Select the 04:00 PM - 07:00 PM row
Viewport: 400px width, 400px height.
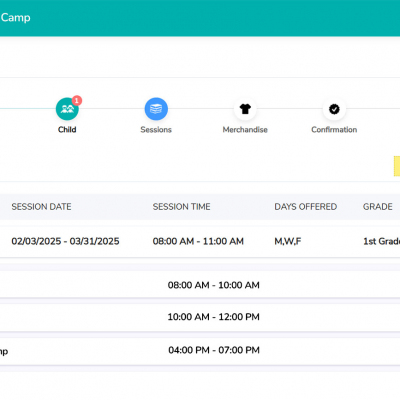[x=200, y=350]
